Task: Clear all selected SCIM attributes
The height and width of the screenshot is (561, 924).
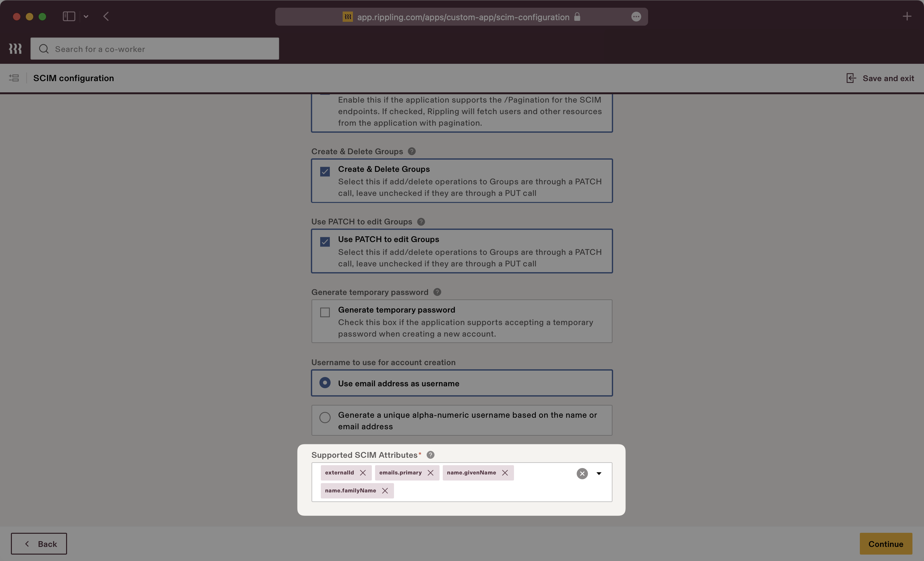Action: (x=582, y=474)
